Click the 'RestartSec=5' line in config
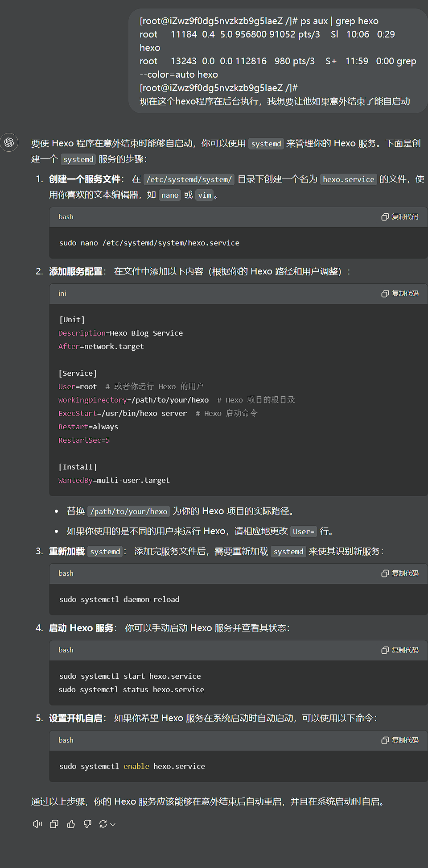 coord(84,440)
